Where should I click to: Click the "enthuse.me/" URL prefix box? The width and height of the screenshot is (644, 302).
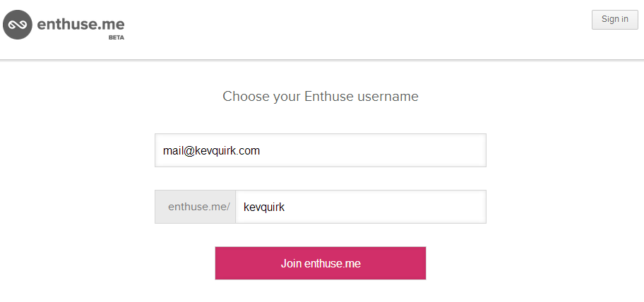pos(196,207)
